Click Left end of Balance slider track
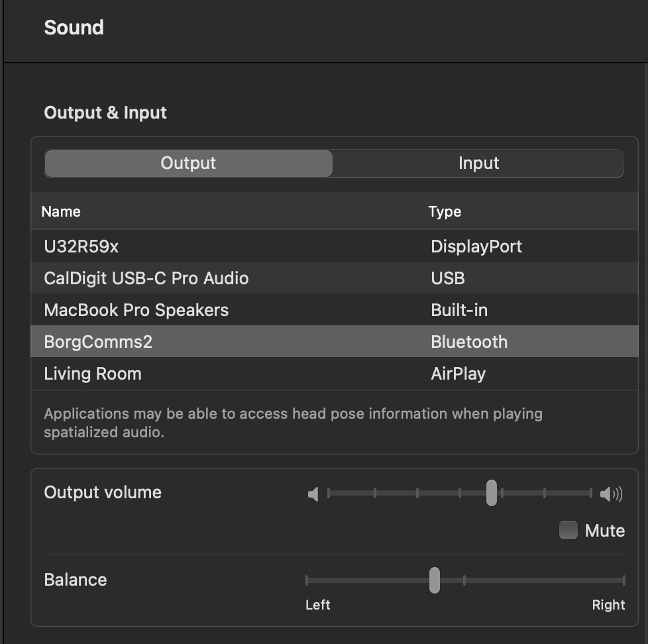Image resolution: width=648 pixels, height=644 pixels. point(307,580)
